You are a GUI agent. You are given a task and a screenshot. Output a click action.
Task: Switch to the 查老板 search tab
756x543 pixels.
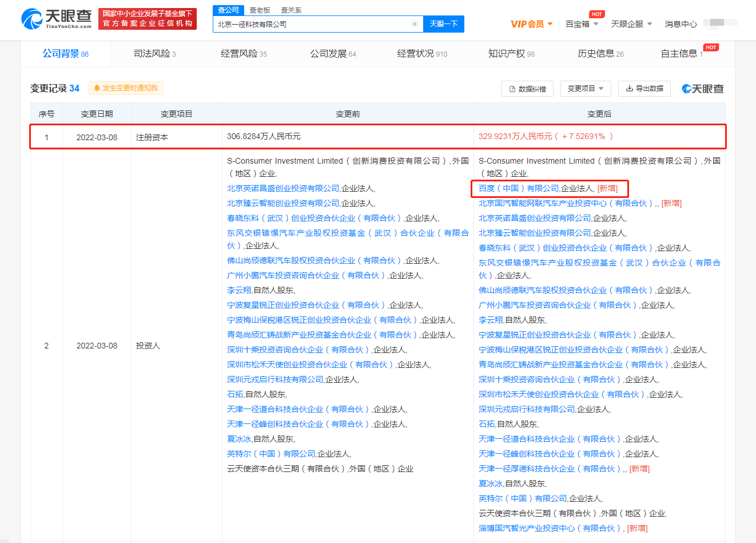(260, 10)
